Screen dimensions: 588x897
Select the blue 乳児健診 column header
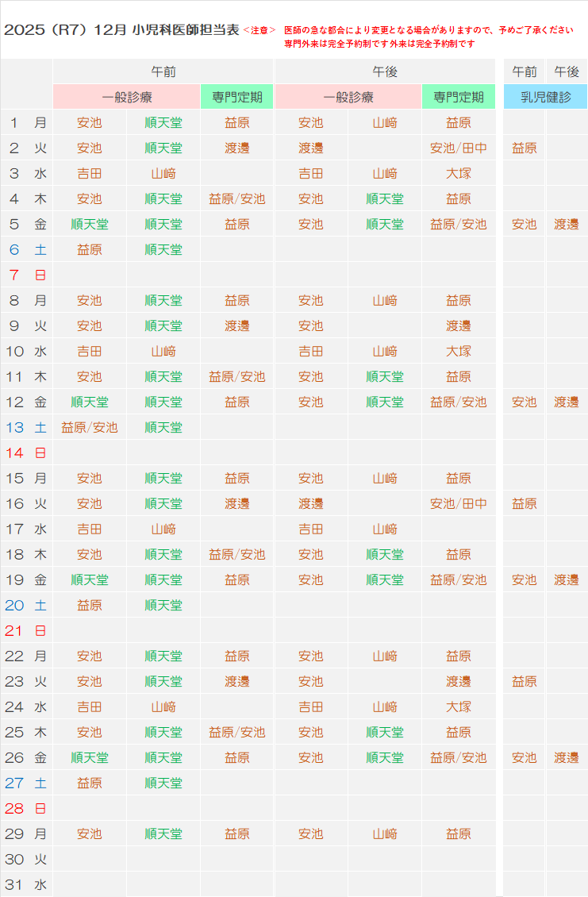(545, 97)
